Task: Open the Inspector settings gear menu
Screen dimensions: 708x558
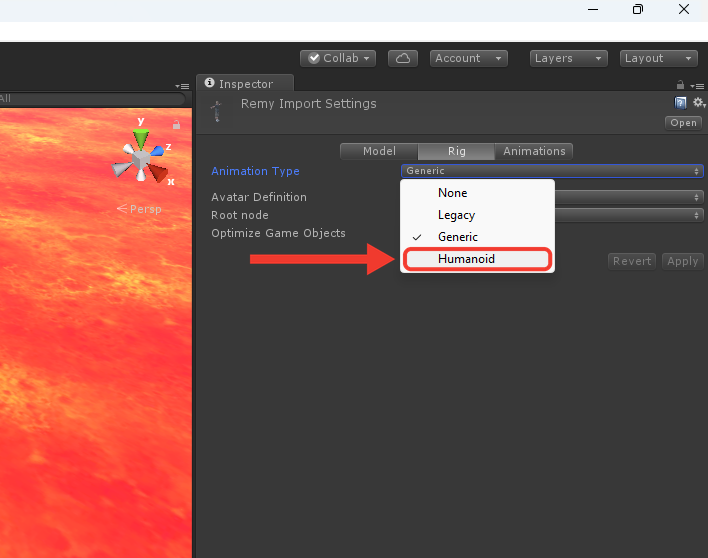Action: (699, 103)
